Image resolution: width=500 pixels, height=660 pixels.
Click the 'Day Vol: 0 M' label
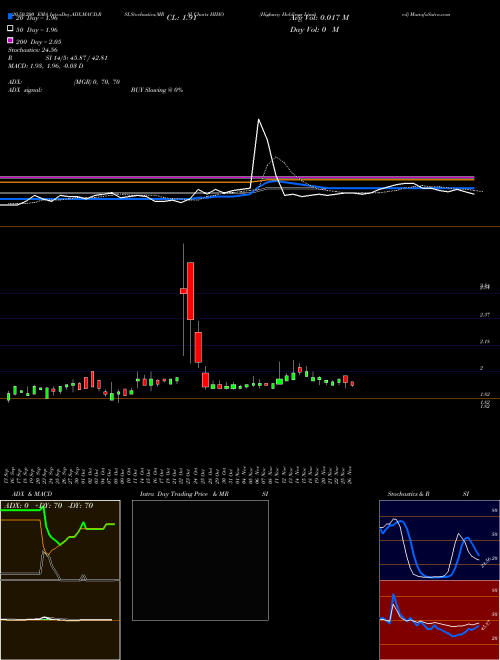314,30
